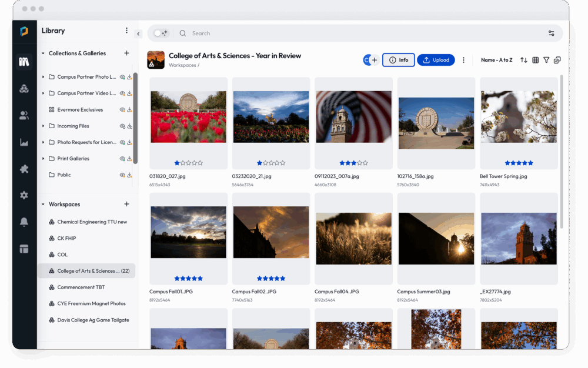Open the analytics chart icon in sidebar
588x368 pixels.
pyautogui.click(x=24, y=142)
